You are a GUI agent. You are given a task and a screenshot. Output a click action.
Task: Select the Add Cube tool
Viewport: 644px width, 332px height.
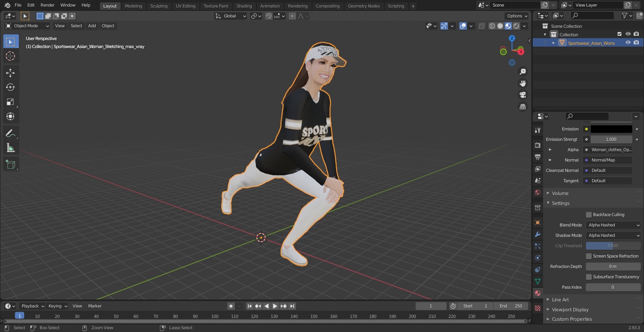pos(10,164)
